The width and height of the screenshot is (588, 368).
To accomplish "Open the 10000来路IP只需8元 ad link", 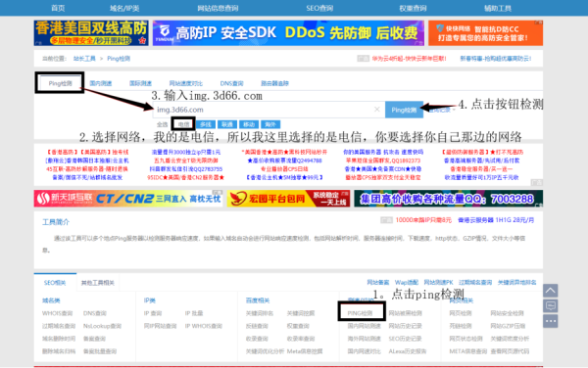I will point(423,220).
